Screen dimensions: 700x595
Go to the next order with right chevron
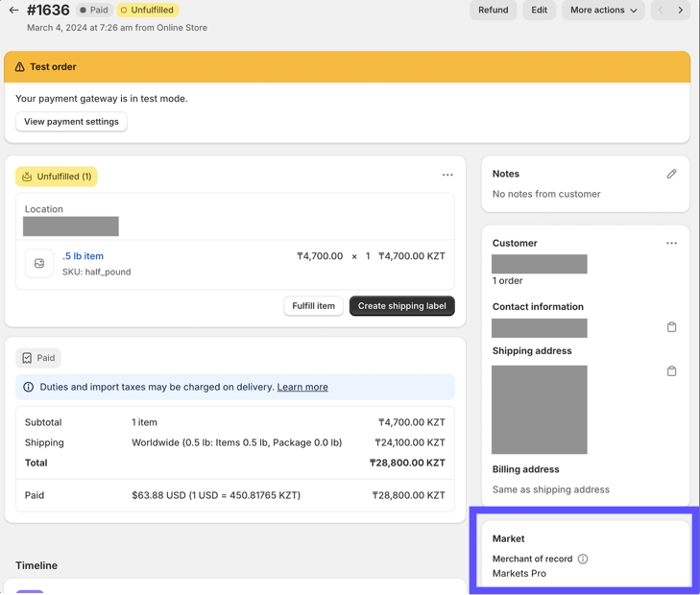tap(681, 10)
